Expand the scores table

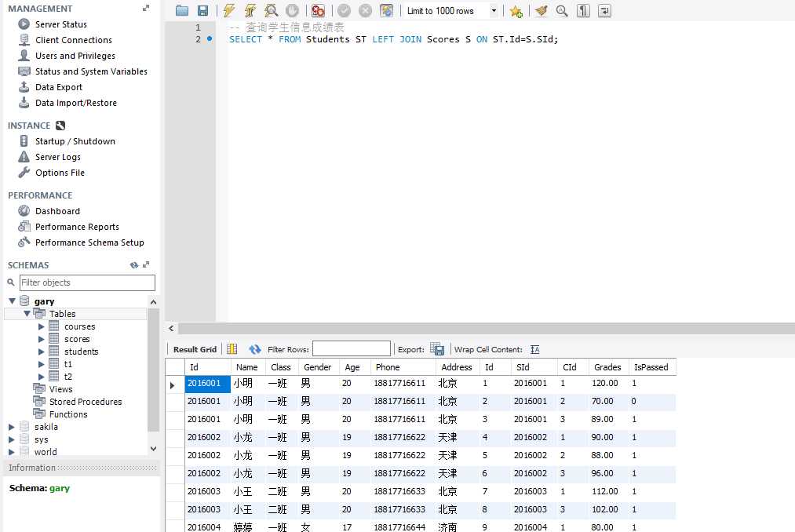pos(42,339)
